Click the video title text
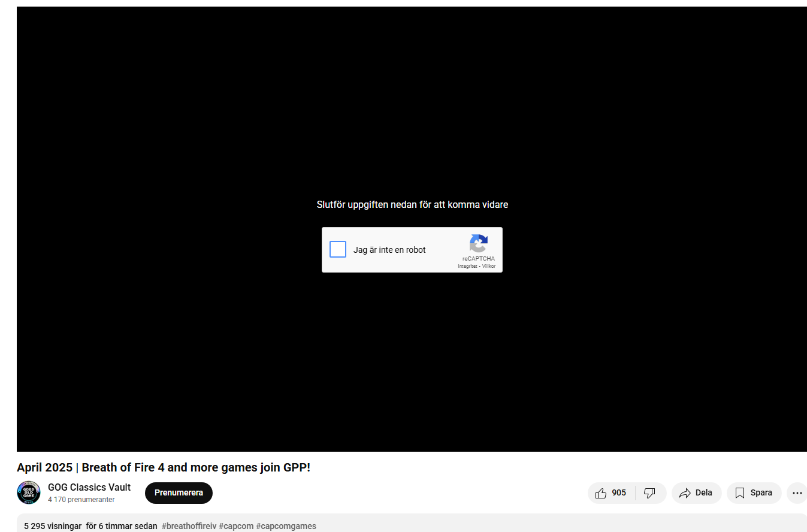This screenshot has height=532, width=807. click(x=164, y=467)
